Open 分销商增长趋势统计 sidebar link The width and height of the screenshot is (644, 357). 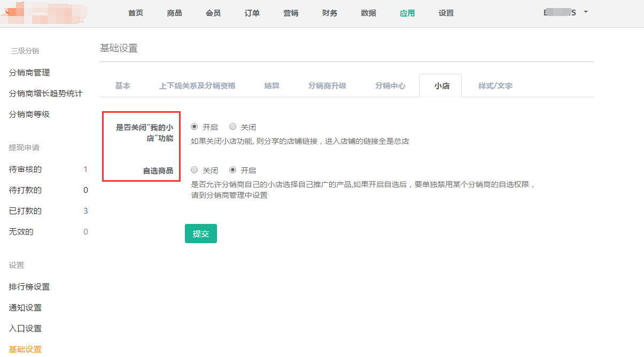(x=46, y=94)
